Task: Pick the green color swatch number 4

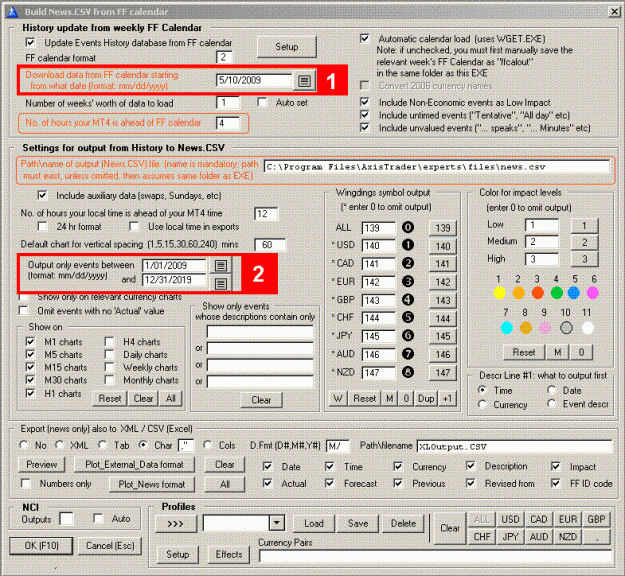Action: pyautogui.click(x=556, y=293)
